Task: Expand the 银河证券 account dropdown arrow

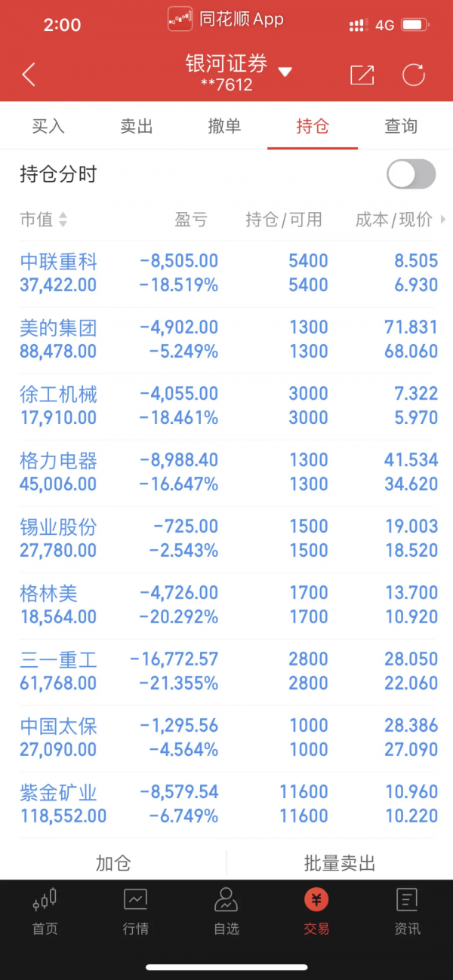Action: (x=285, y=72)
